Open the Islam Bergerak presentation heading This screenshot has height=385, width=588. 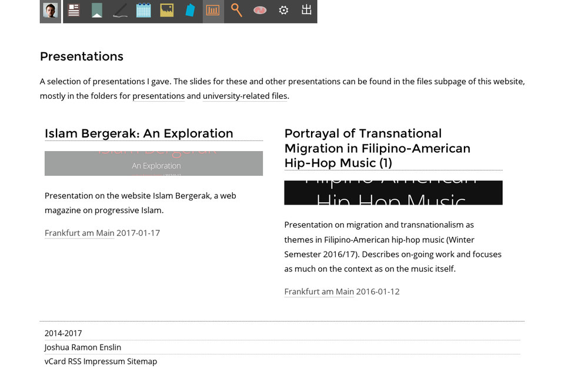pos(138,133)
